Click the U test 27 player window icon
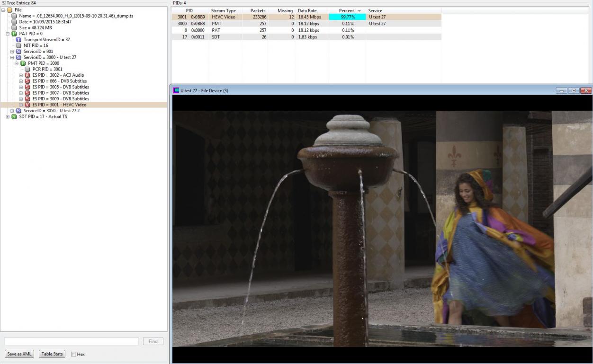 pyautogui.click(x=176, y=90)
